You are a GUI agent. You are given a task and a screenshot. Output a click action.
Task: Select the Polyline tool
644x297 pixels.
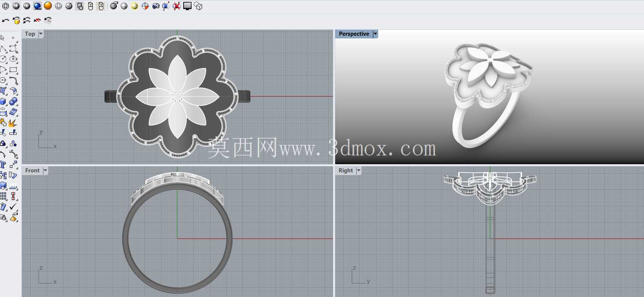(3, 49)
